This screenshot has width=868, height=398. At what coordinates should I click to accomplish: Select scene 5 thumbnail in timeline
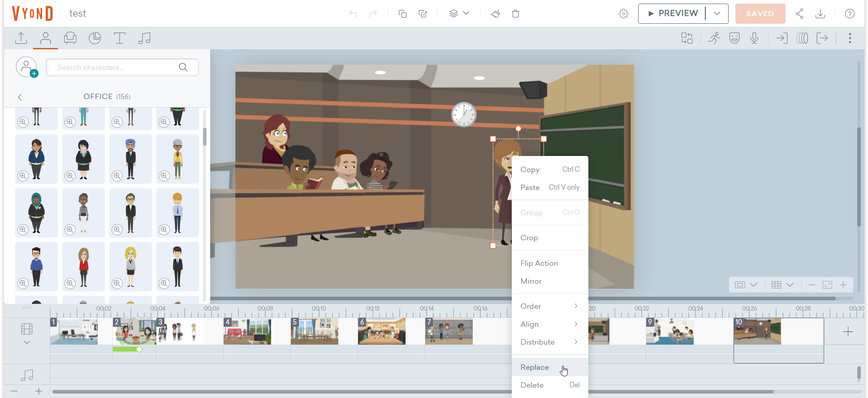315,332
